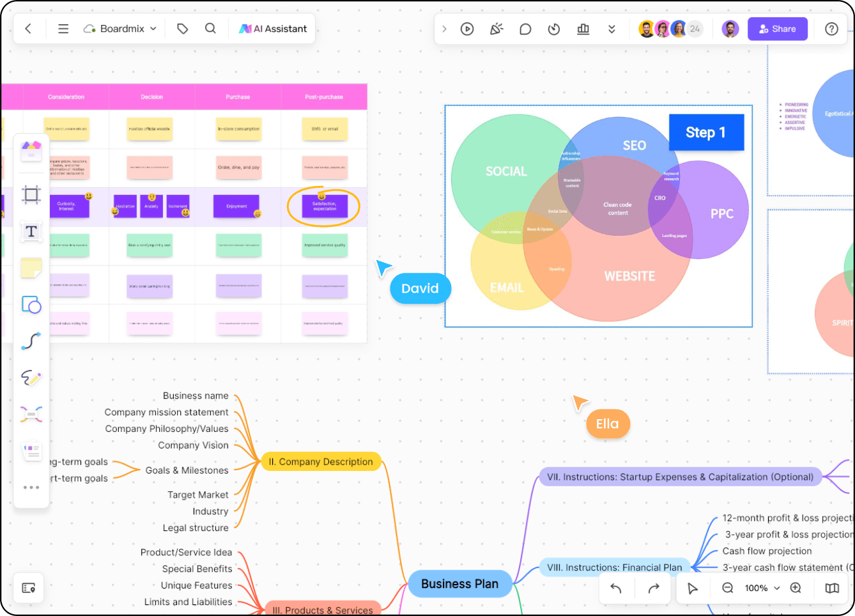Image resolution: width=855 pixels, height=616 pixels.
Task: Click the celebration confetti icon
Action: 497,29
